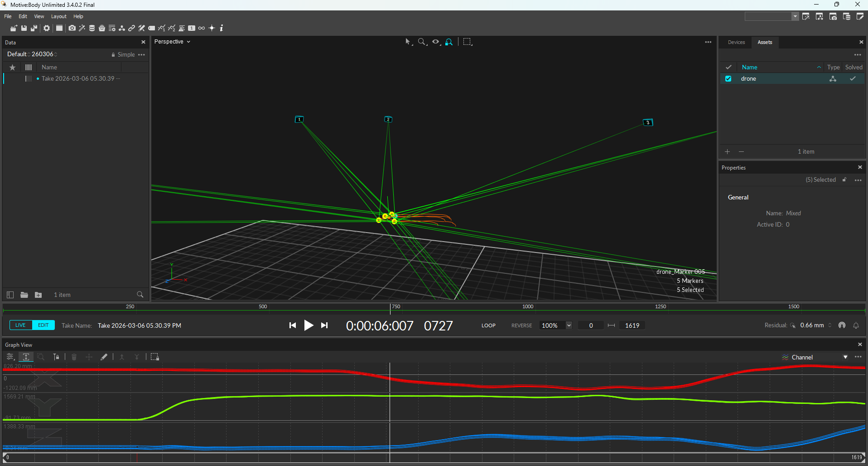Open the Layout menu
868x466 pixels.
(x=58, y=16)
